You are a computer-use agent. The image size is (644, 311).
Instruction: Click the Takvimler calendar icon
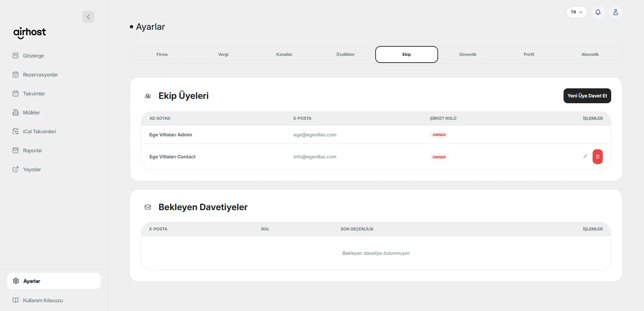coord(16,93)
